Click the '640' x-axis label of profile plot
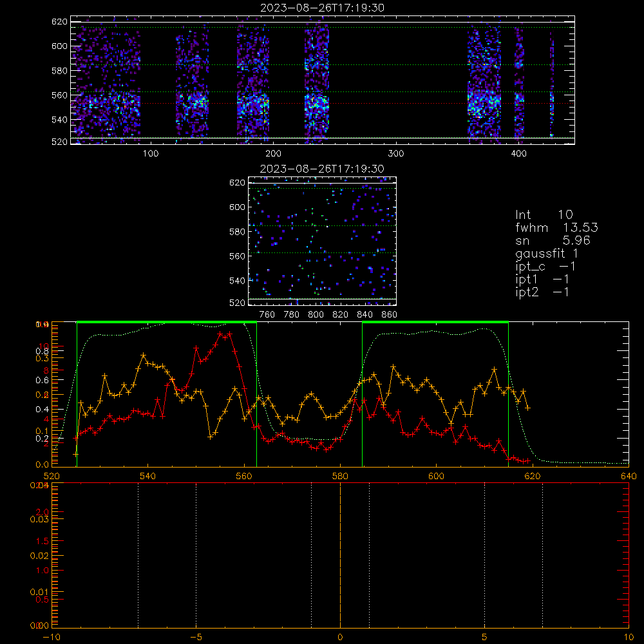This screenshot has width=644, height=644. click(x=629, y=476)
